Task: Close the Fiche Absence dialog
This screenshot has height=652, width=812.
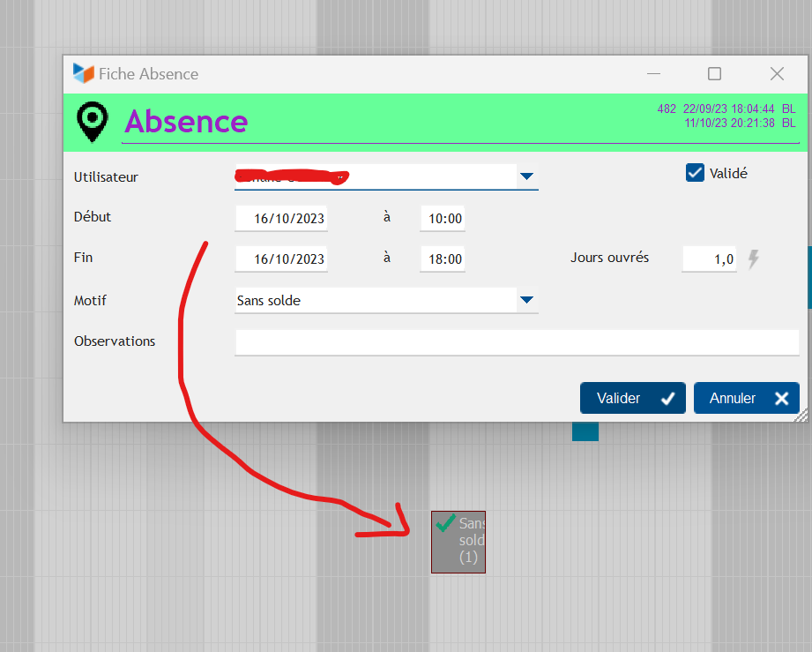Action: point(776,74)
